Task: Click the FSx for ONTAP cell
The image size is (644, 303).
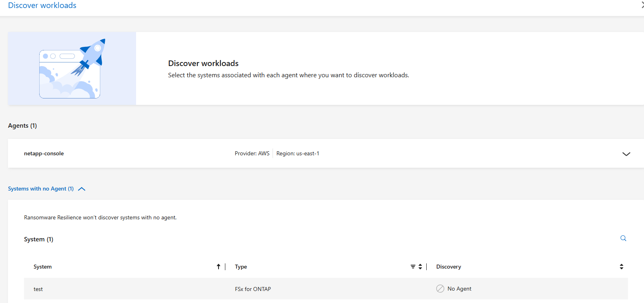Action: coord(253,289)
